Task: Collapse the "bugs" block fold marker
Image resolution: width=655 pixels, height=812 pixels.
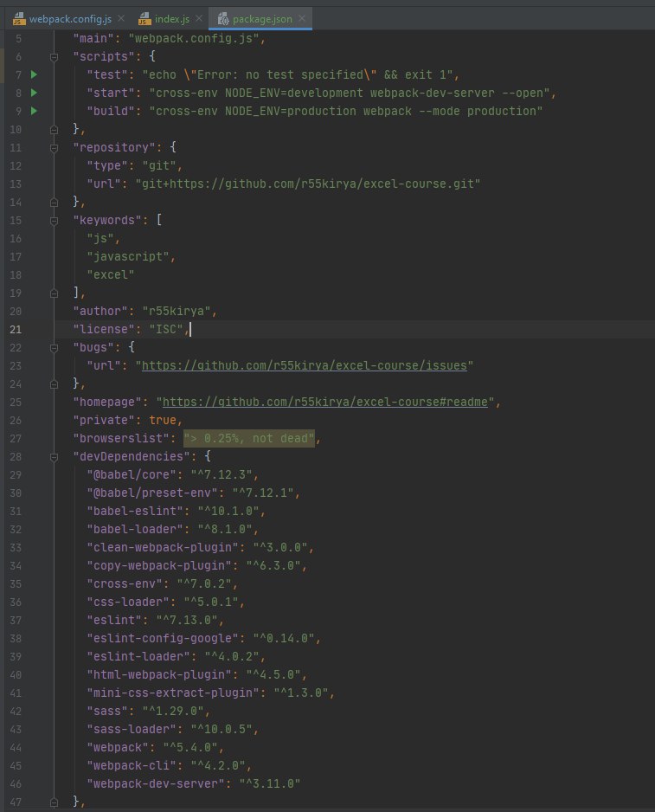Action: tap(54, 348)
